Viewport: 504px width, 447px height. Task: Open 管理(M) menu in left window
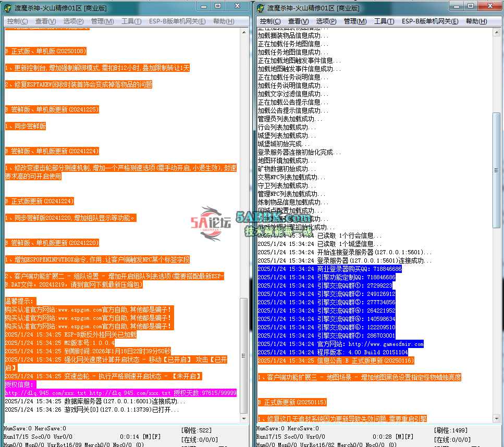(x=102, y=21)
